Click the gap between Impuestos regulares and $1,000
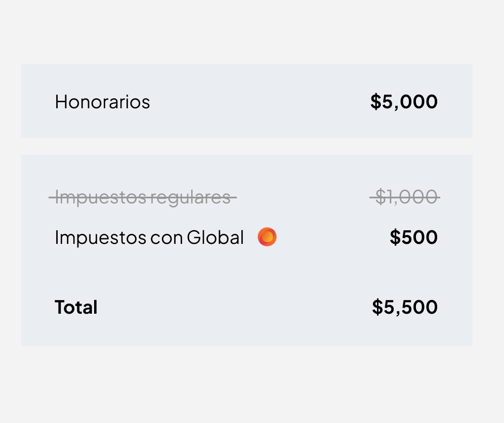This screenshot has width=504, height=423. point(304,197)
